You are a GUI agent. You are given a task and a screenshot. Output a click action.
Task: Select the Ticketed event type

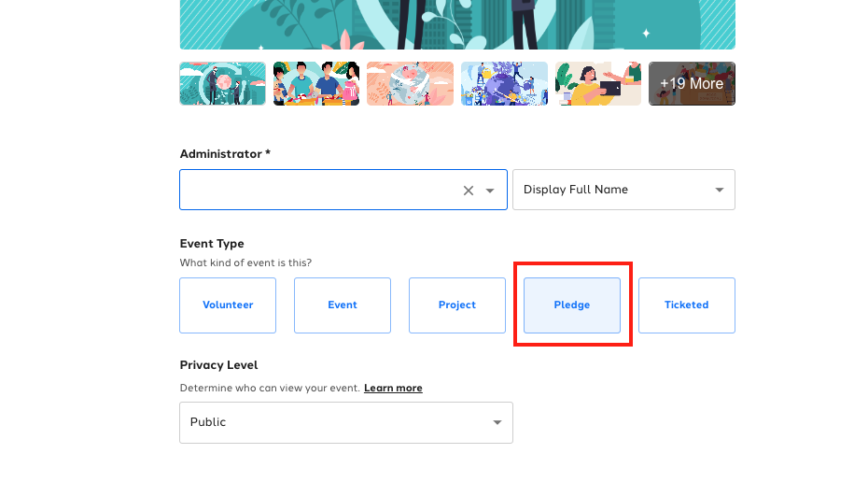686,305
